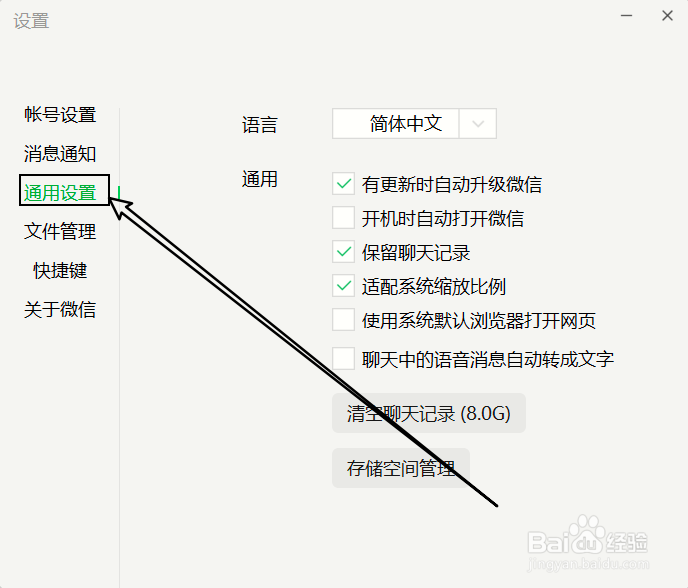Enable 开机时自动打开微信 checkbox
The image size is (688, 588).
[x=344, y=218]
